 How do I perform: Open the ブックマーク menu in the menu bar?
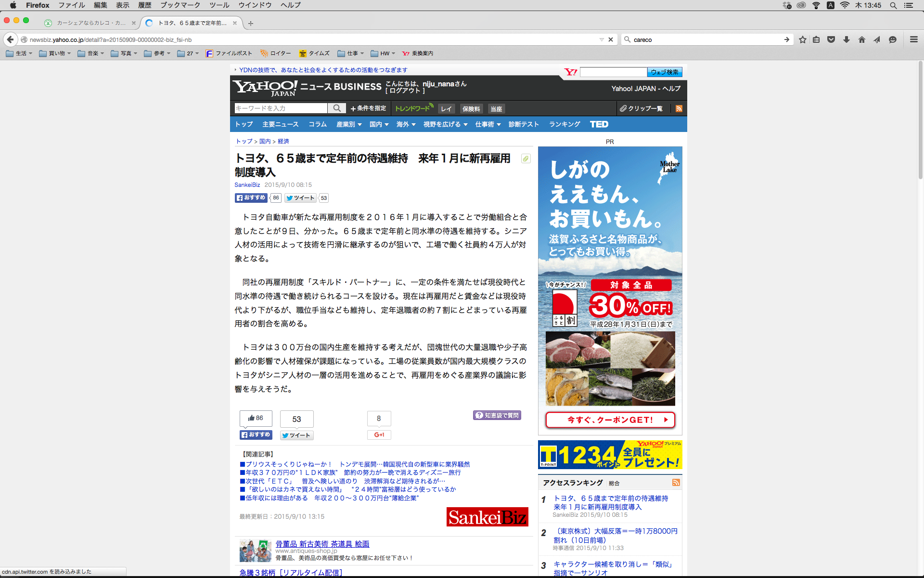pos(180,5)
